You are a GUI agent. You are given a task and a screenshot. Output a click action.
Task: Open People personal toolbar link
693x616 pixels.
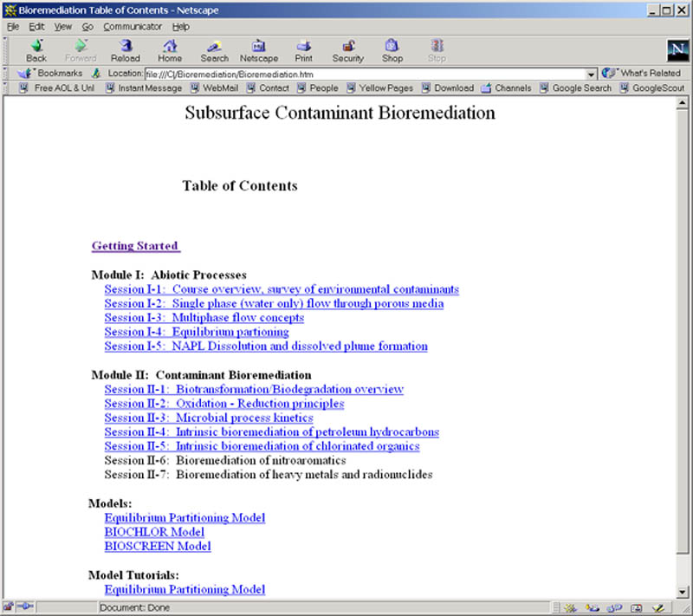coord(318,88)
